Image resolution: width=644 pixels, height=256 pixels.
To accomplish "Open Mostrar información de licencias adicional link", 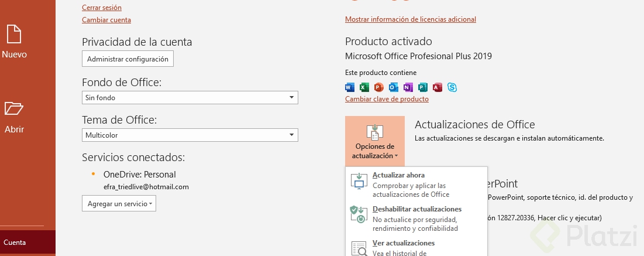I will click(411, 19).
